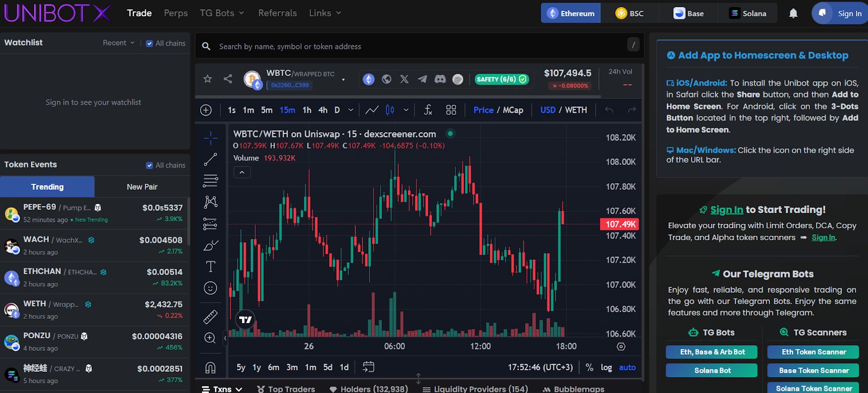Expand the TG Bots menu

pyautogui.click(x=222, y=13)
